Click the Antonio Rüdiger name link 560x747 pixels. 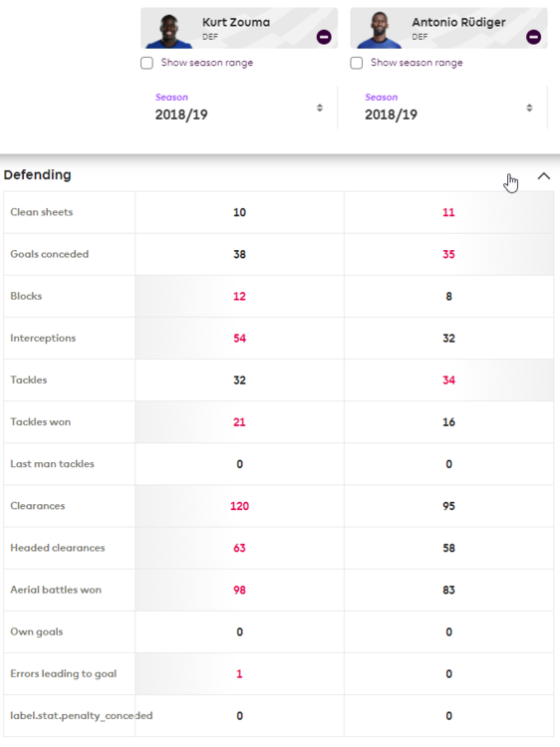(458, 22)
